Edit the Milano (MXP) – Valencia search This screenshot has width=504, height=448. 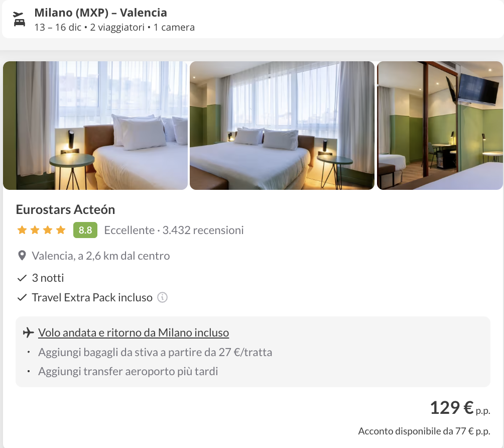pyautogui.click(x=100, y=13)
